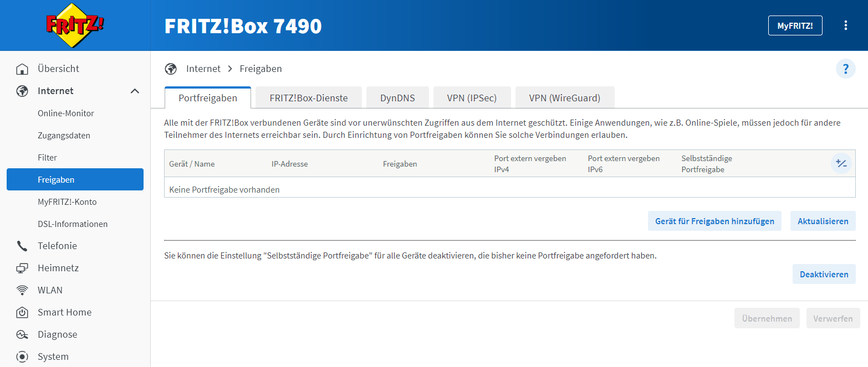Click the Diagnose stethoscope icon
The height and width of the screenshot is (367, 868).
click(22, 334)
